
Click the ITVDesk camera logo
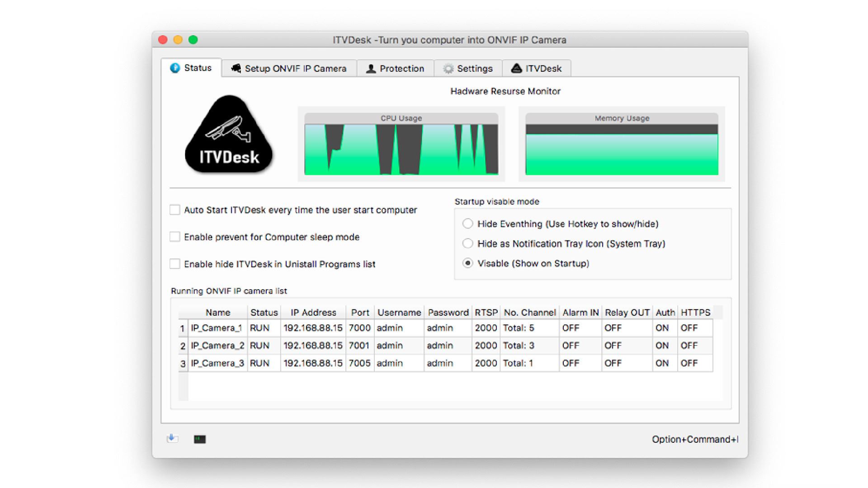tap(229, 134)
